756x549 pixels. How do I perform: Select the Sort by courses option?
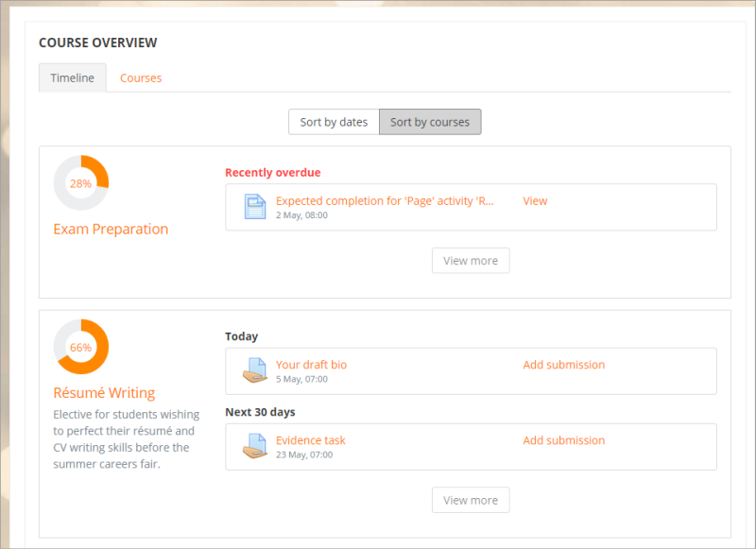430,122
